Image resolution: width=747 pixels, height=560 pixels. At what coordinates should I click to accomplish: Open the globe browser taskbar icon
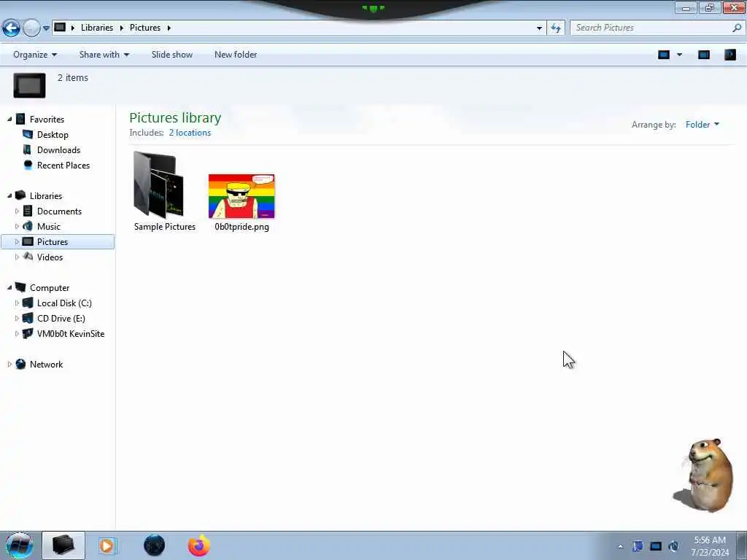pos(154,545)
